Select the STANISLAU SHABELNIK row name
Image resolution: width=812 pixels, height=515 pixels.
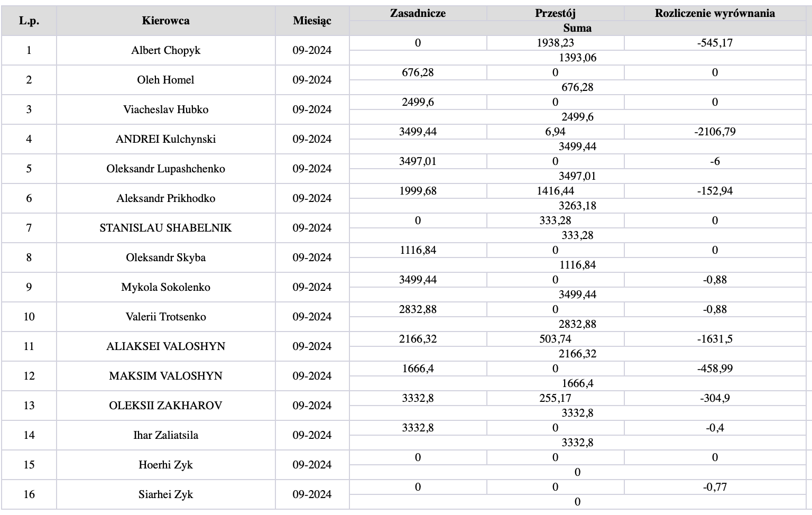coord(165,228)
